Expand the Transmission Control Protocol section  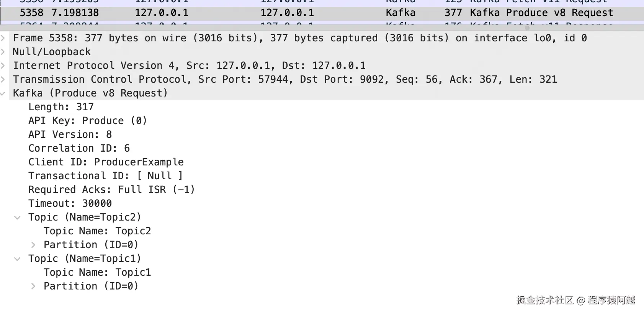[3, 79]
